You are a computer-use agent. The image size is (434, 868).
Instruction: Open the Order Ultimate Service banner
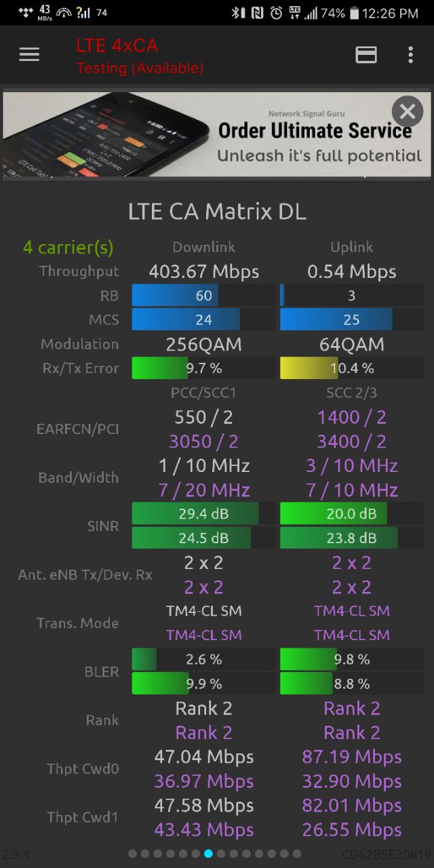(x=217, y=135)
